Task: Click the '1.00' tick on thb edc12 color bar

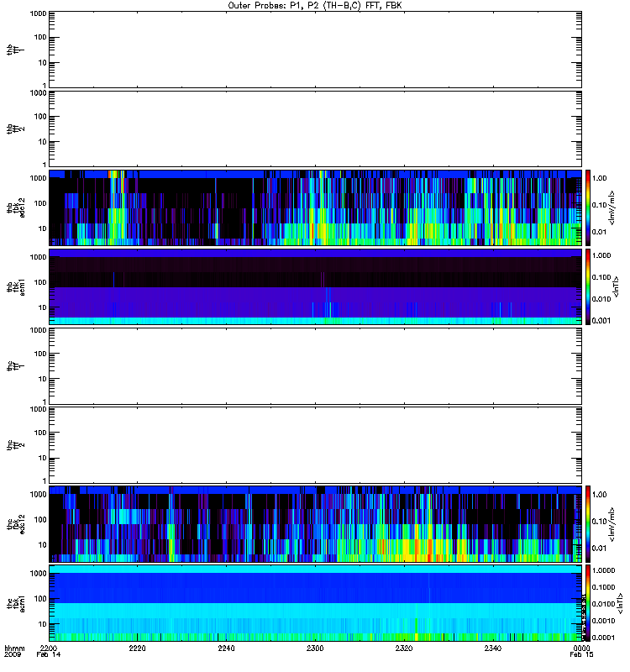Action: coord(599,178)
